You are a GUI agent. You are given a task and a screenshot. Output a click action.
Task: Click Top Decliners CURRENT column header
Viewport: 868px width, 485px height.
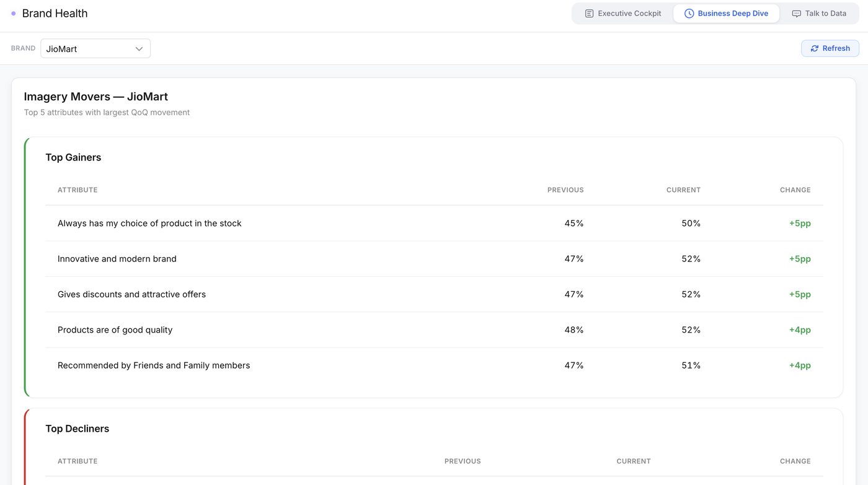click(x=634, y=461)
